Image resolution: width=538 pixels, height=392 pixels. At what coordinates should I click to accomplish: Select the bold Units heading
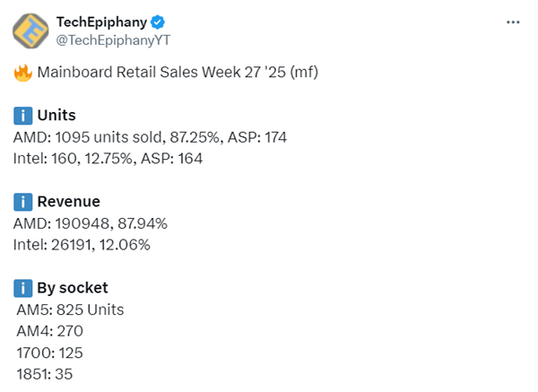56,116
